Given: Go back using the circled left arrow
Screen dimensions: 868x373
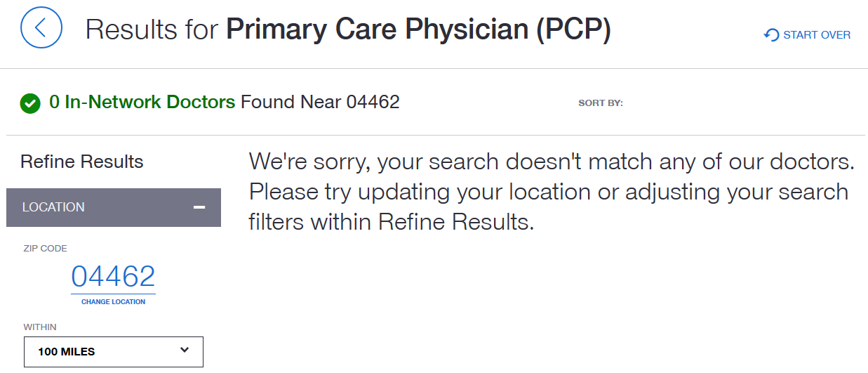Looking at the screenshot, I should 41,27.
